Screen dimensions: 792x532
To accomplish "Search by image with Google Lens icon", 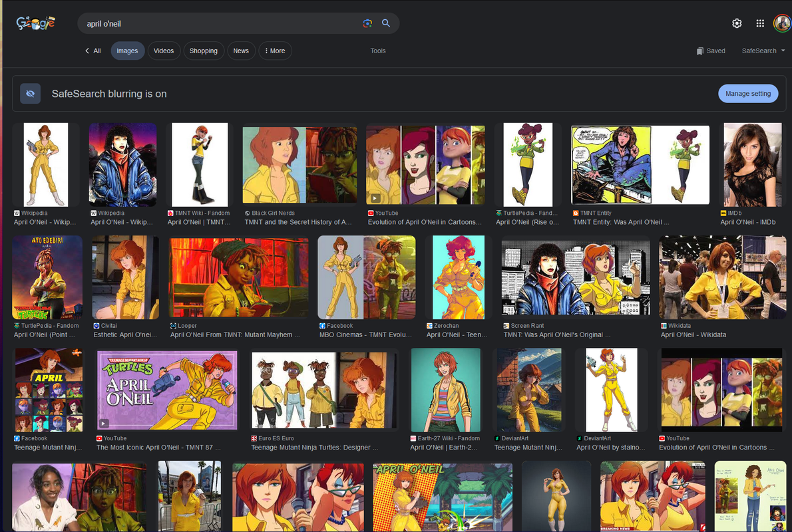I will pos(367,23).
